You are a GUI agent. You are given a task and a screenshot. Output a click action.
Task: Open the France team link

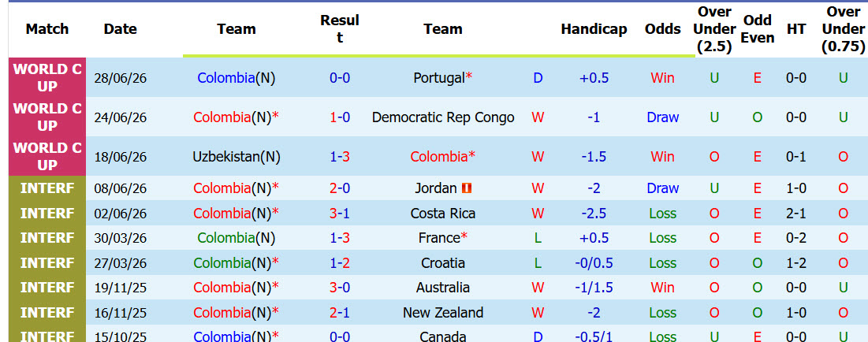pos(440,238)
